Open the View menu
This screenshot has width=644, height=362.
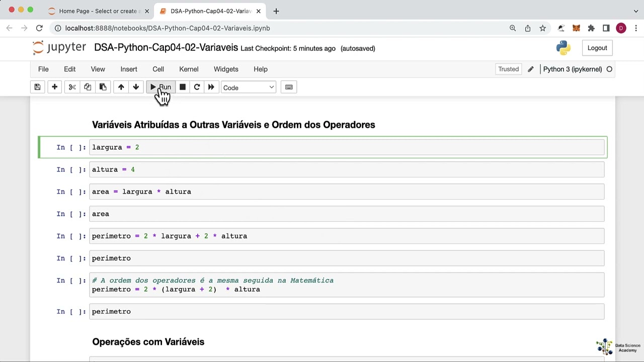[x=98, y=69]
